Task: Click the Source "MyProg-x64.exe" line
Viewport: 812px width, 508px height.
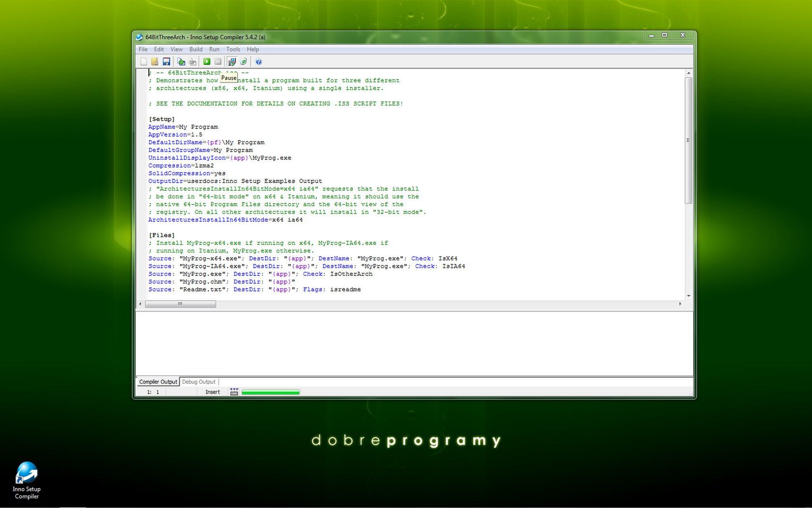Action: tap(303, 258)
